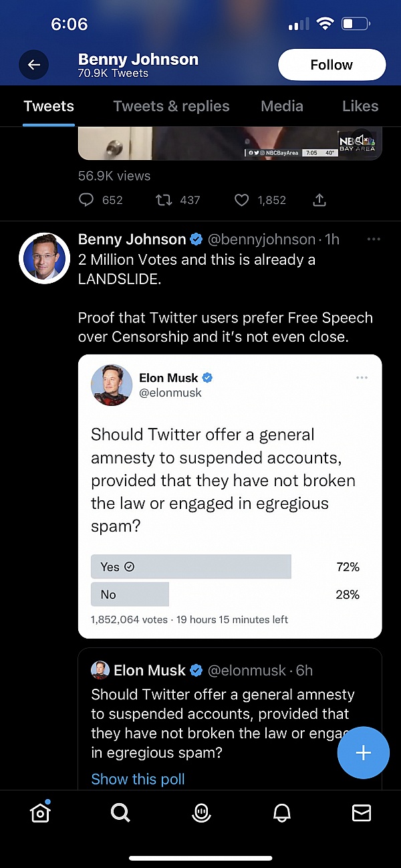This screenshot has height=868, width=401.
Task: Tap the back arrow button
Action: 34,65
